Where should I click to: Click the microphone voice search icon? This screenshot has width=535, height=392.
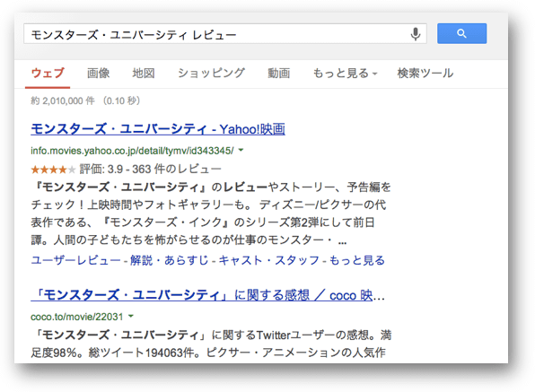(x=416, y=34)
